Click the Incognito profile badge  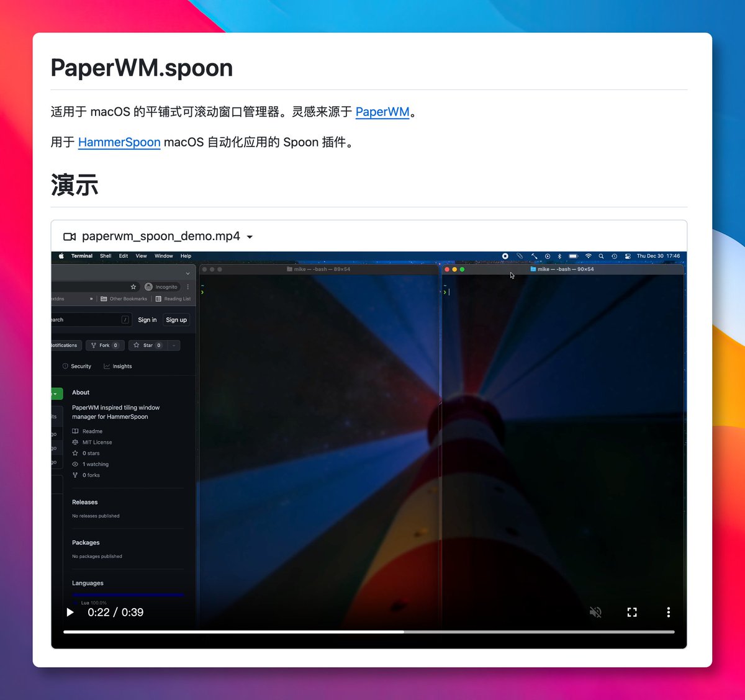point(161,287)
